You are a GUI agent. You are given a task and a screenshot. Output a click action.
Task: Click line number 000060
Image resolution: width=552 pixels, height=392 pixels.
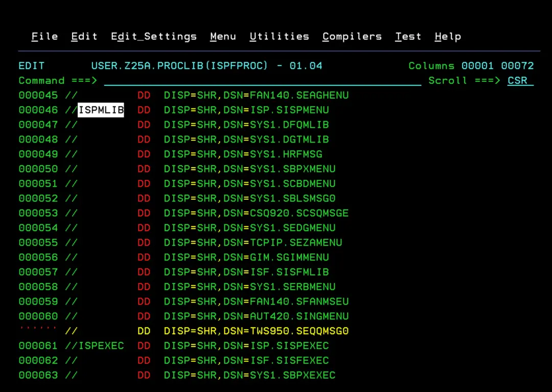pyautogui.click(x=38, y=316)
